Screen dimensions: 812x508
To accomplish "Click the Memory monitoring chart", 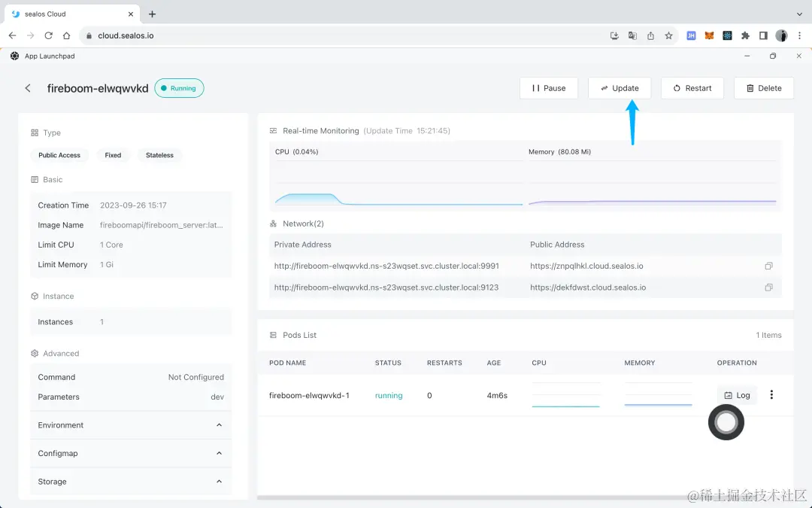I will (653, 183).
